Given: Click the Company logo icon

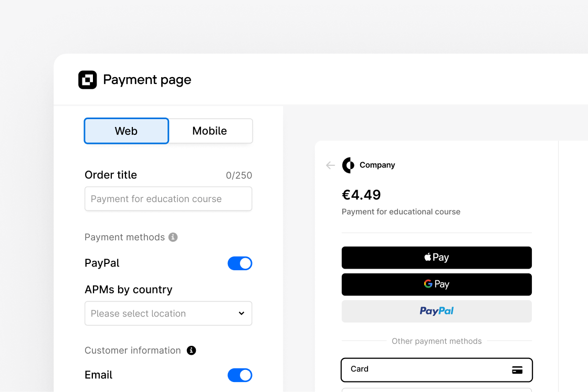Looking at the screenshot, I should 348,165.
